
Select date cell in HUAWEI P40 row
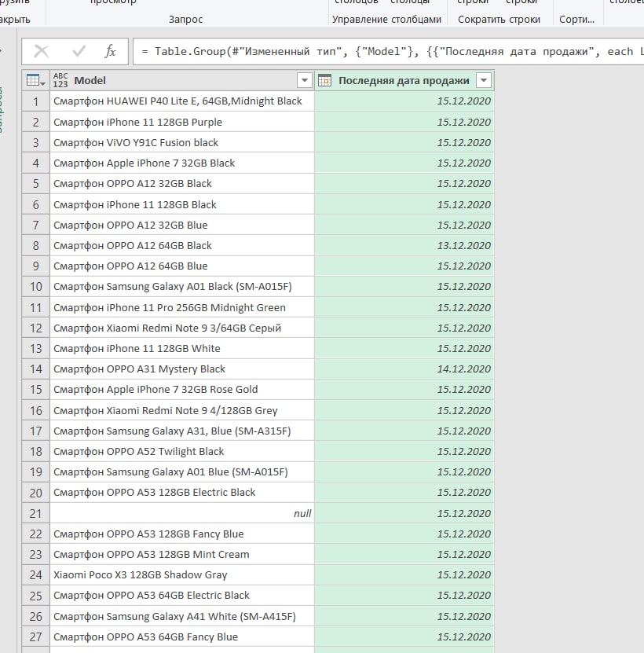tap(404, 101)
